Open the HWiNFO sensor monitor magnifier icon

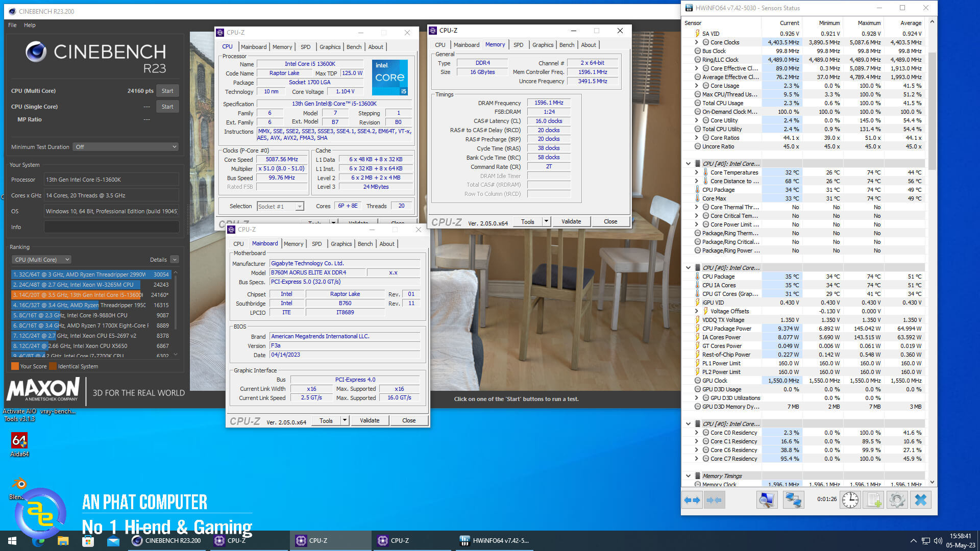767,500
